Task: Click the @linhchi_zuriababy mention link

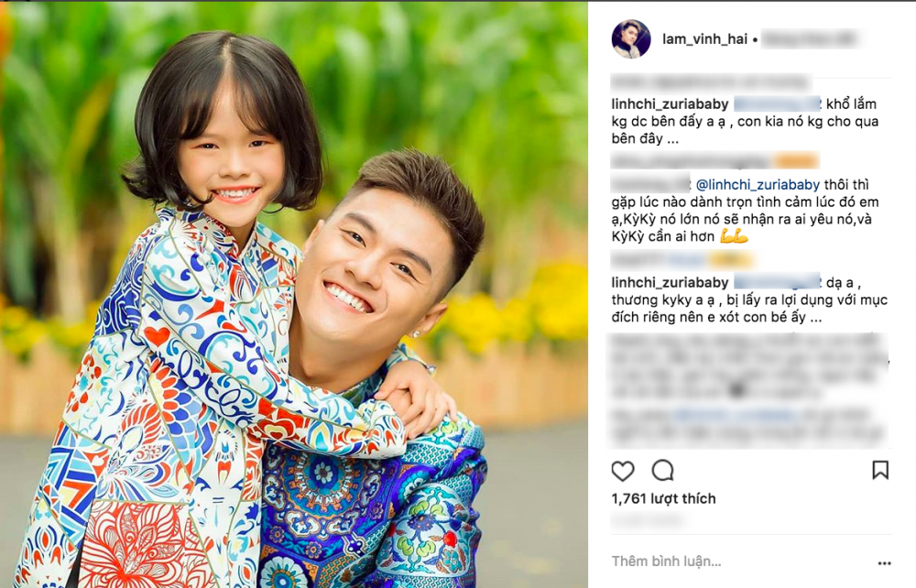Action: point(758,184)
